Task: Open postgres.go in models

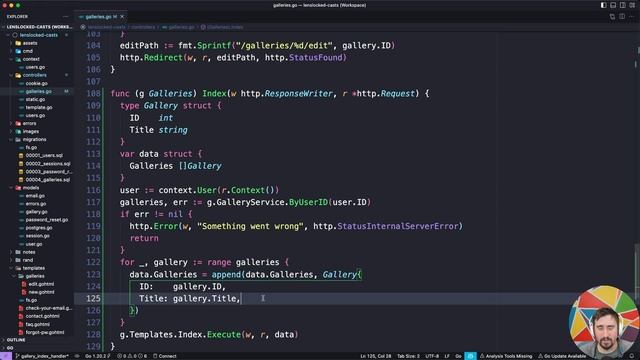Action: tap(39, 228)
